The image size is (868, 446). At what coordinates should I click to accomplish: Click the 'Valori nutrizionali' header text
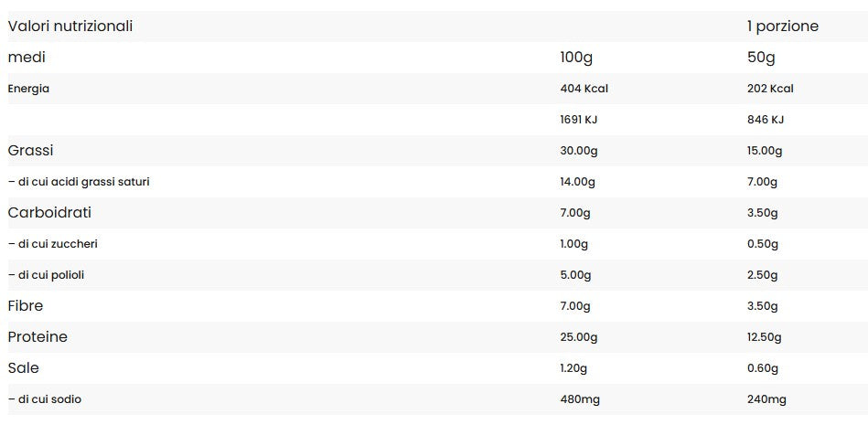(70, 26)
